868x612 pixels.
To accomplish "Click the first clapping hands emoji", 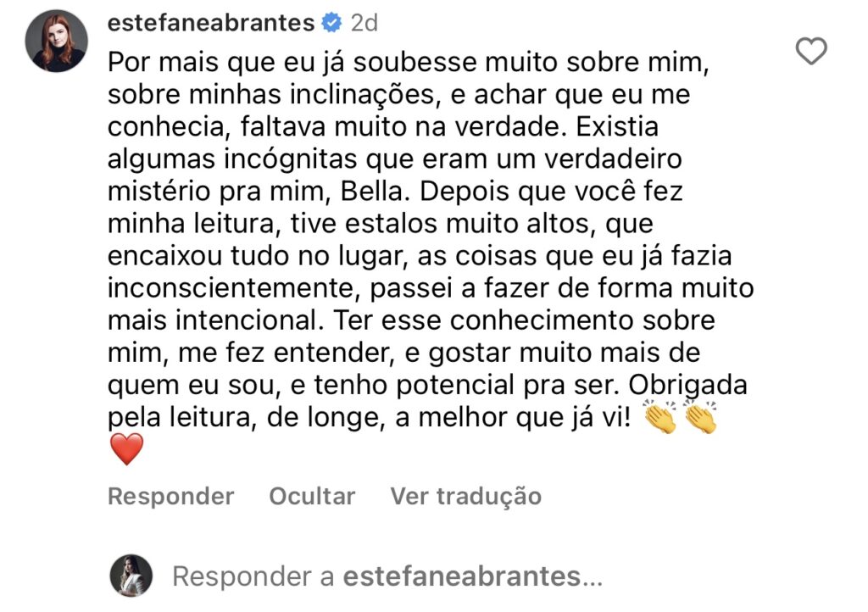I will [661, 419].
